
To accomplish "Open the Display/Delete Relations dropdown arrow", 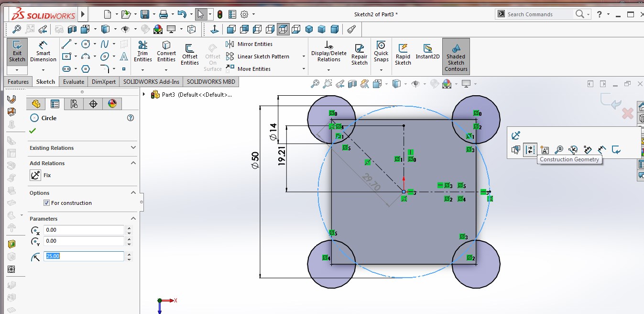I will pos(328,70).
